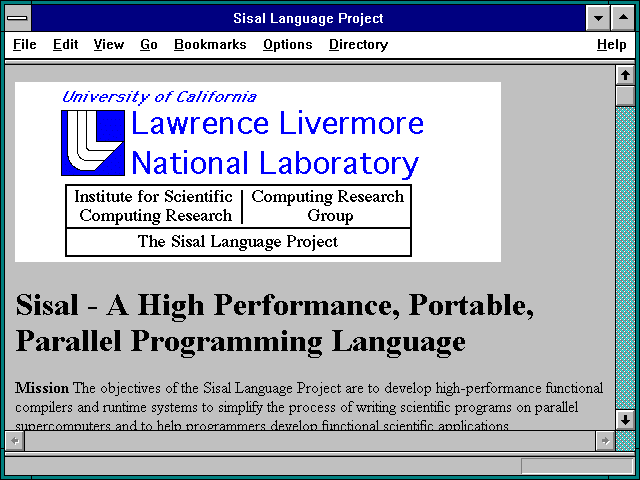
Task: Open the Help menu
Action: click(x=611, y=44)
